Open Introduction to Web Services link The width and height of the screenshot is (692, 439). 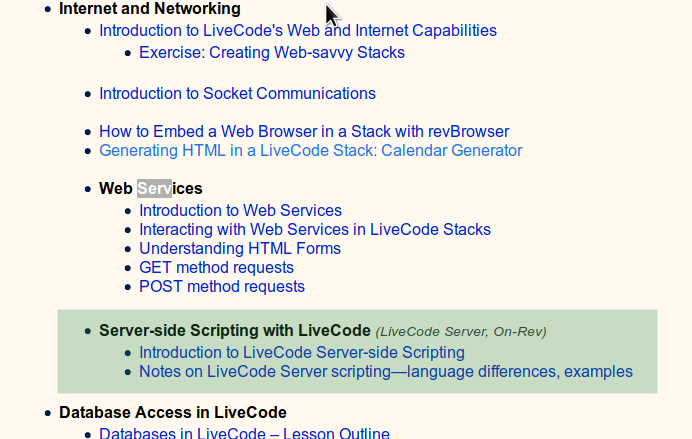[240, 210]
